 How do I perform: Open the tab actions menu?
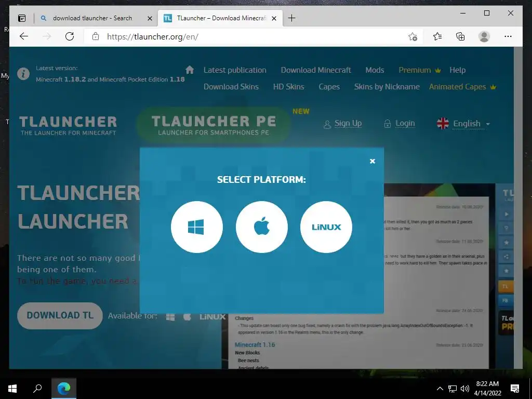pyautogui.click(x=22, y=18)
